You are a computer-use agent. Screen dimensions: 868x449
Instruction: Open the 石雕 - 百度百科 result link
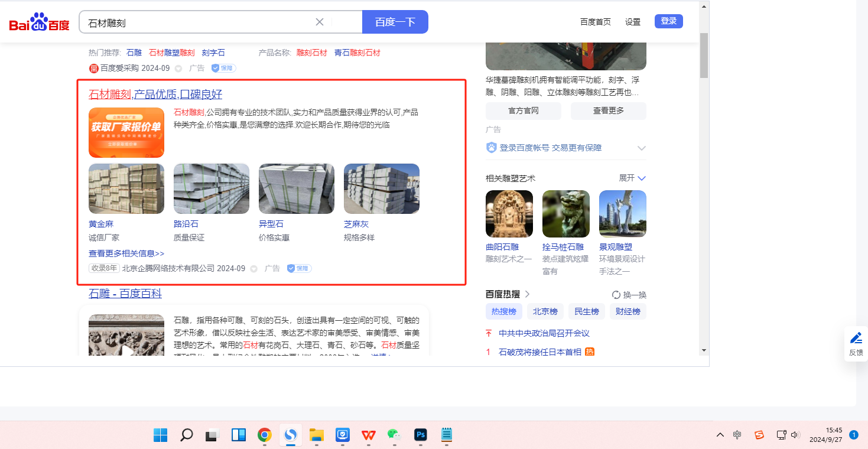pyautogui.click(x=125, y=294)
